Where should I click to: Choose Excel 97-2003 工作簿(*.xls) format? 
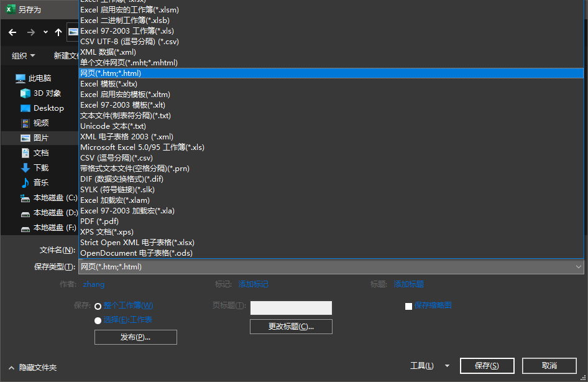coord(331,30)
